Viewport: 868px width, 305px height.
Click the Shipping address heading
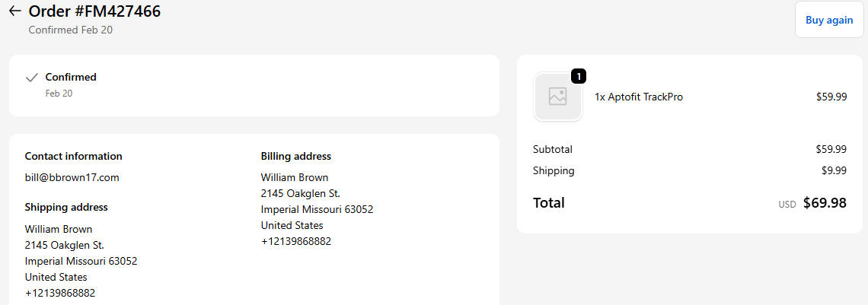66,207
